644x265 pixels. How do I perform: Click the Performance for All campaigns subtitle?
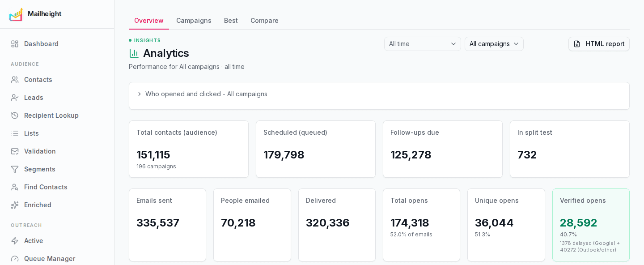coord(186,67)
